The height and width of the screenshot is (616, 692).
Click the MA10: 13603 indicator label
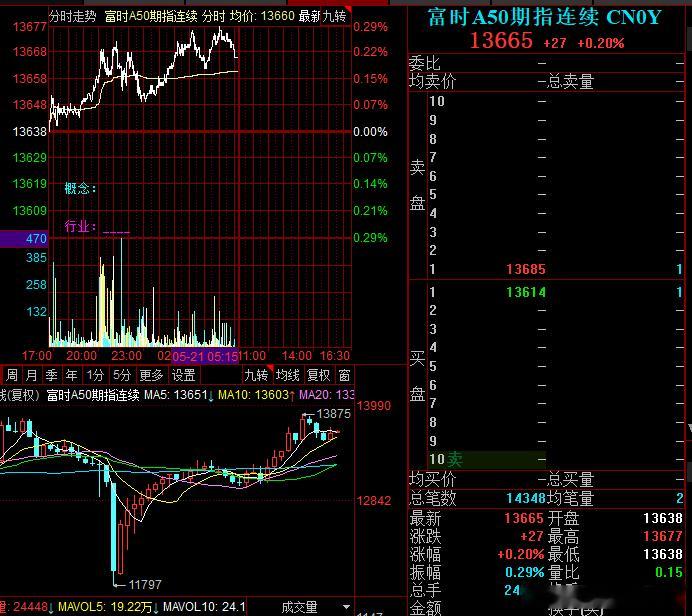click(256, 394)
